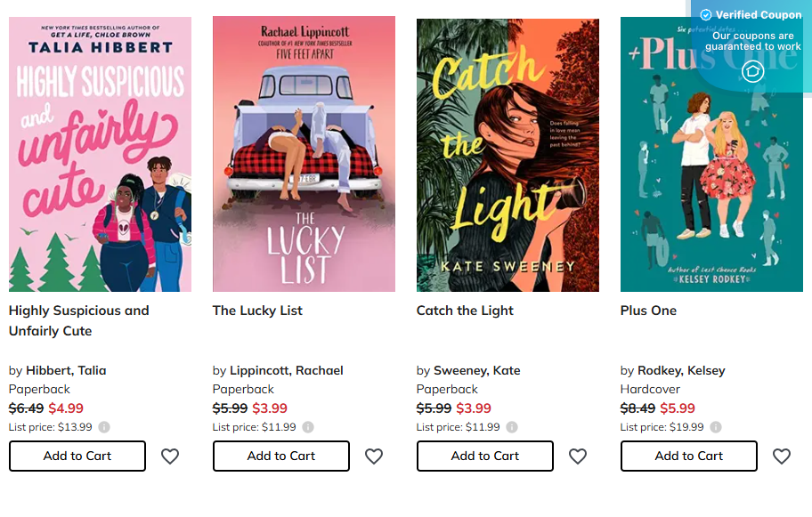Favorite 'The Lucky List' using the heart icon
The width and height of the screenshot is (812, 517).
pyautogui.click(x=374, y=456)
